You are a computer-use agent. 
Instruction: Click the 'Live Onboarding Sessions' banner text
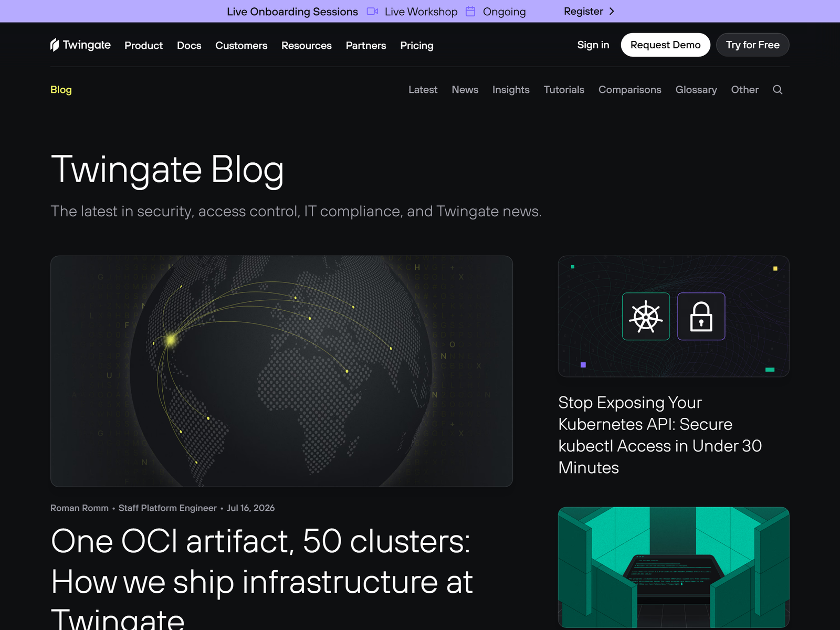292,12
